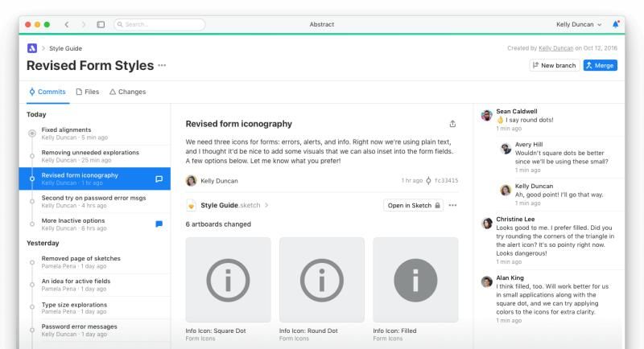Click the Sean Caldwell commenter name
The image size is (644, 349).
pos(516,111)
